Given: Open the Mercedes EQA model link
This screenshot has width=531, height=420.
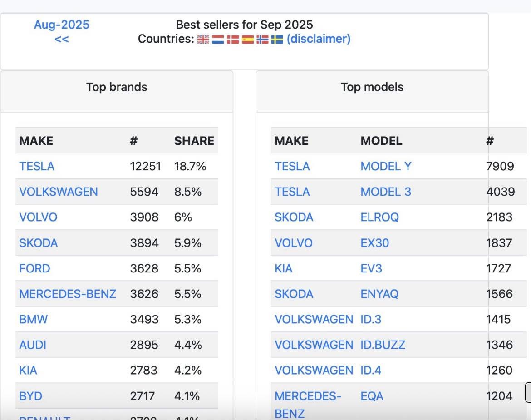Looking at the screenshot, I should [x=372, y=396].
